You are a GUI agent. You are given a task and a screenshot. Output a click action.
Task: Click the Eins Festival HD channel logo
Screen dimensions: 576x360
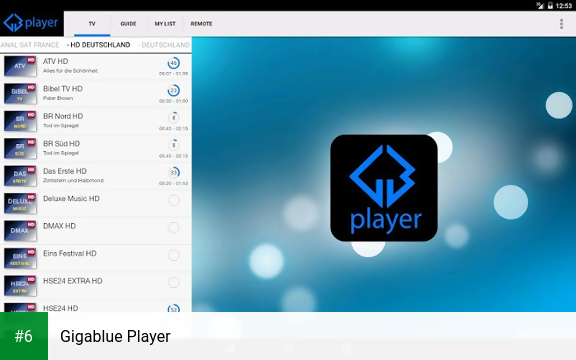coord(20,258)
